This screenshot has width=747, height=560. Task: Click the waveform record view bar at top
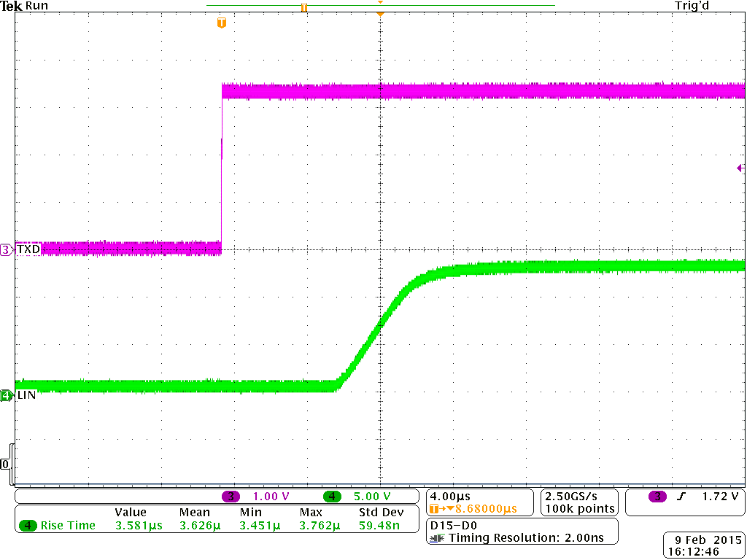(x=380, y=7)
